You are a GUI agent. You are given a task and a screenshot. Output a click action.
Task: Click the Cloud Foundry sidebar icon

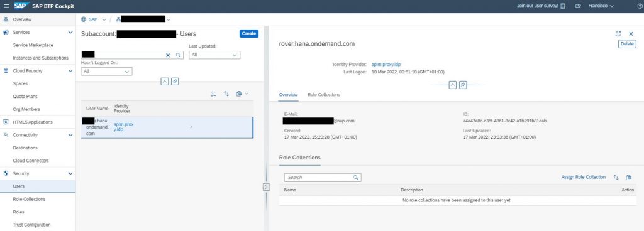6,71
